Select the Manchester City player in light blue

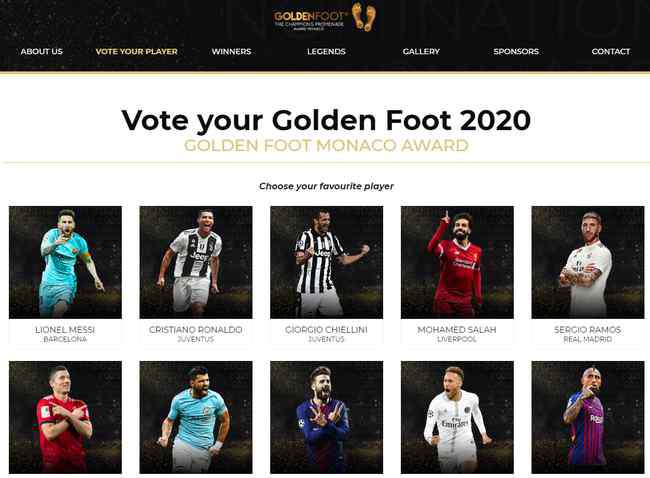[196, 417]
